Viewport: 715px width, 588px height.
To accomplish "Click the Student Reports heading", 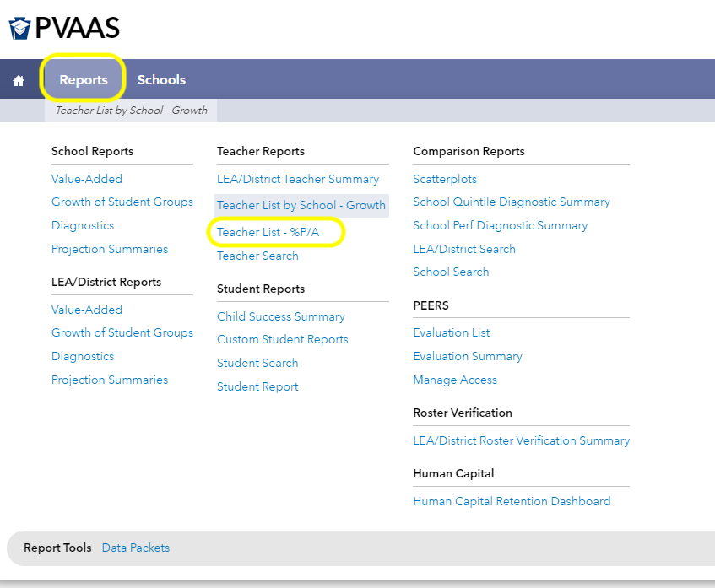I will click(261, 289).
